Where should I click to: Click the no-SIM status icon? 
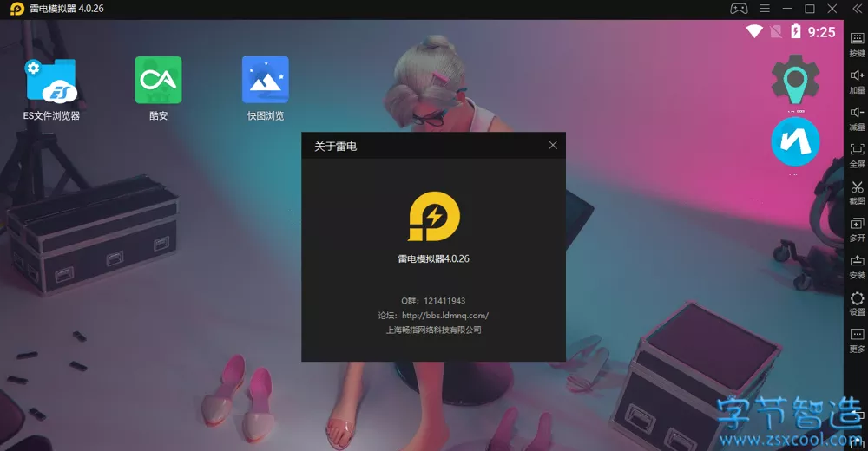coord(776,31)
